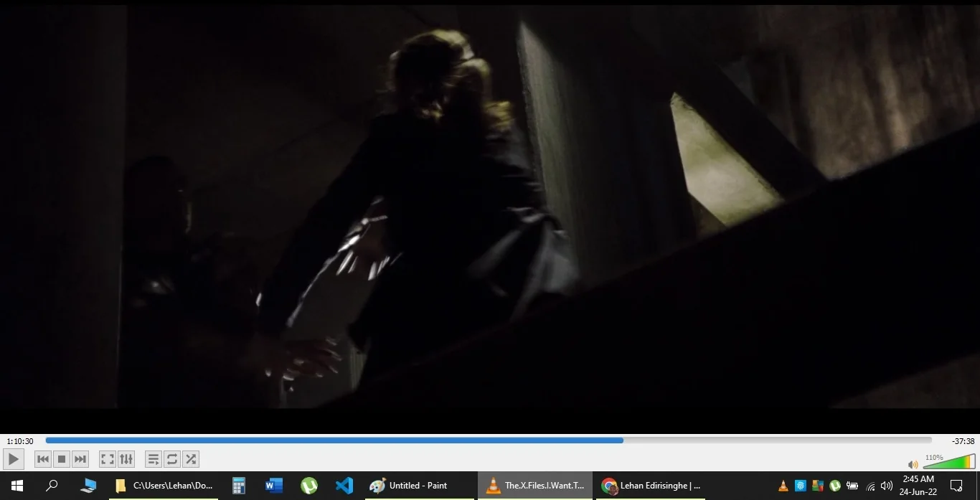Toggle the elapsed time display 1:10:30
This screenshot has width=980, height=500.
[20, 441]
